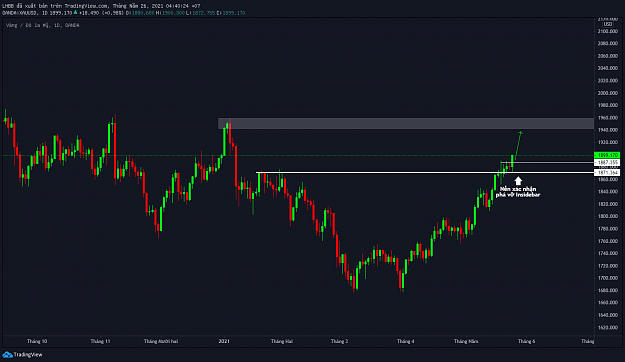Screen dimensions: 625x362
Task: Click the 'Tháng 3' time axis label
Action: (339, 341)
